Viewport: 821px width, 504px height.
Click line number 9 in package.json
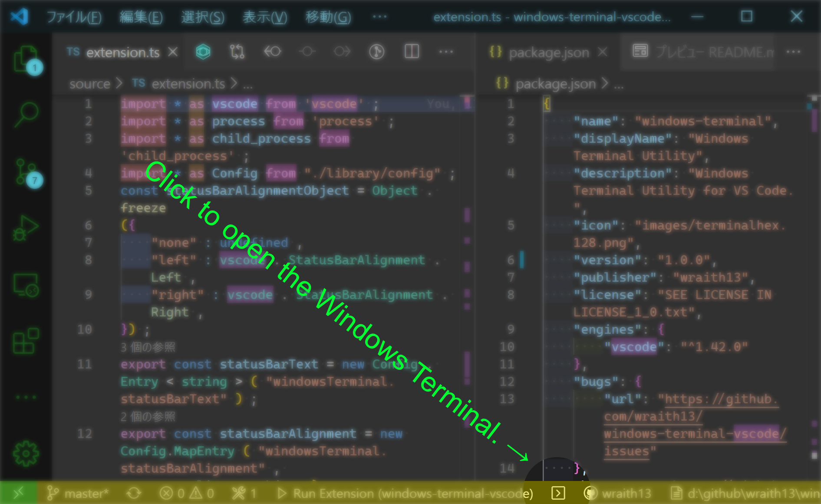tap(511, 329)
